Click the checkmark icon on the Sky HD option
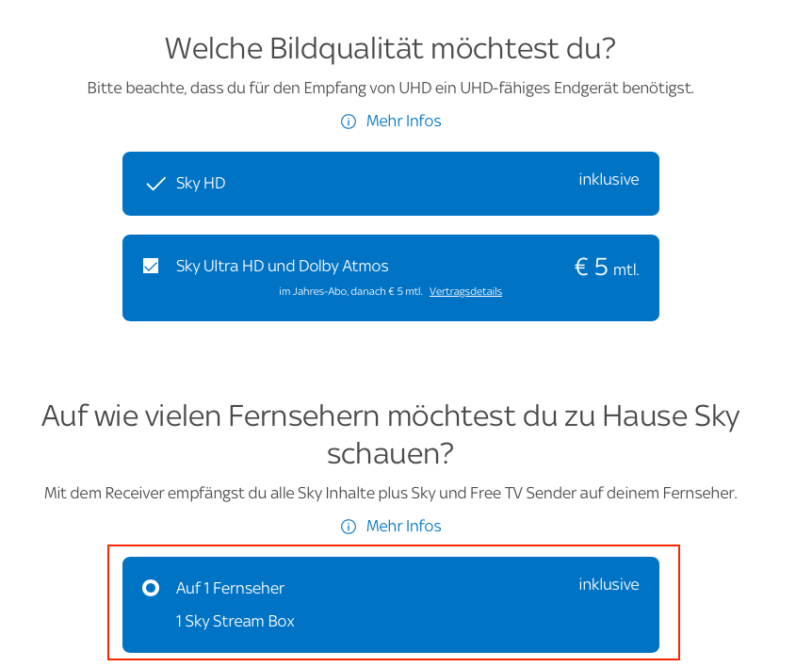Image resolution: width=812 pixels, height=667 pixels. pos(155,183)
